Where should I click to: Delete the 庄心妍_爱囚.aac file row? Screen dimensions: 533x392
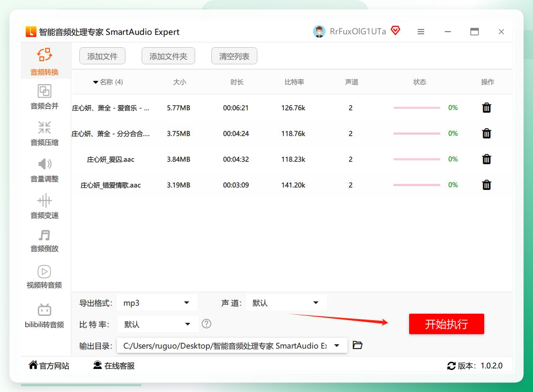pos(486,159)
